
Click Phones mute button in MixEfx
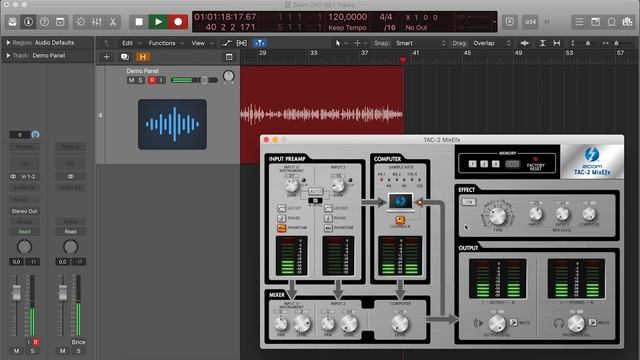point(592,322)
